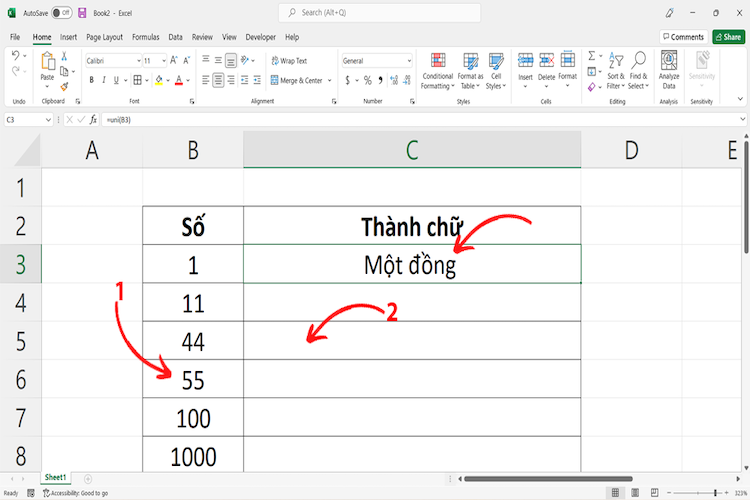Click the zoom slider handle

click(x=715, y=492)
